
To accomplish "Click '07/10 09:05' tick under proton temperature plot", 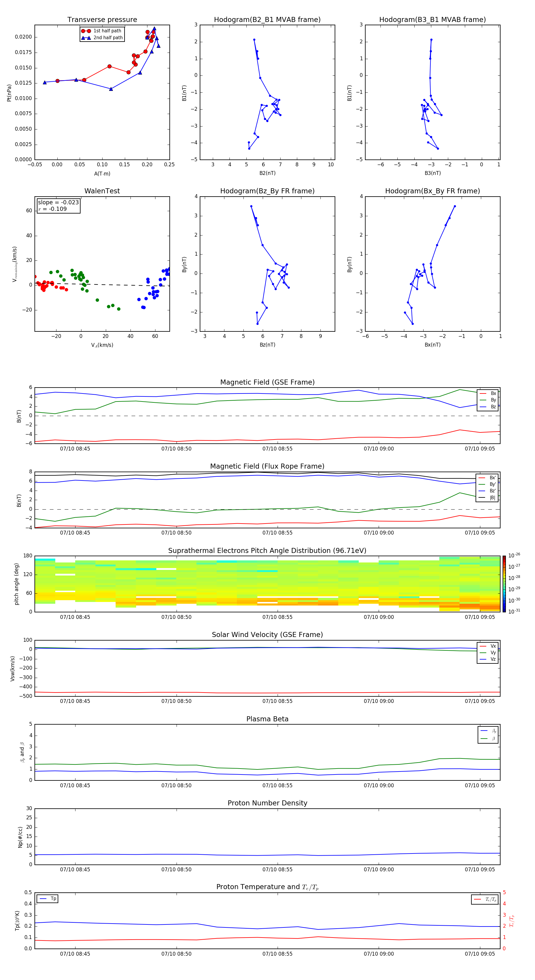I will point(480,954).
